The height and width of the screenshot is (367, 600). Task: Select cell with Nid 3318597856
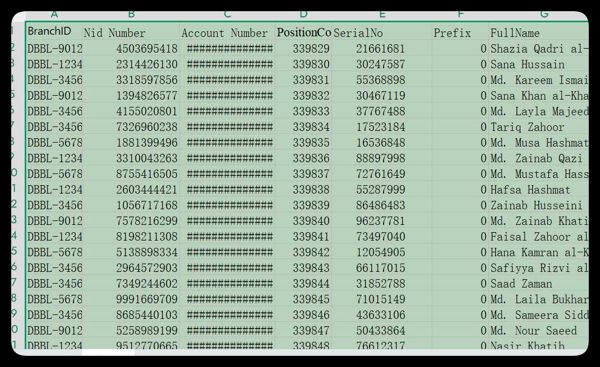(132, 80)
